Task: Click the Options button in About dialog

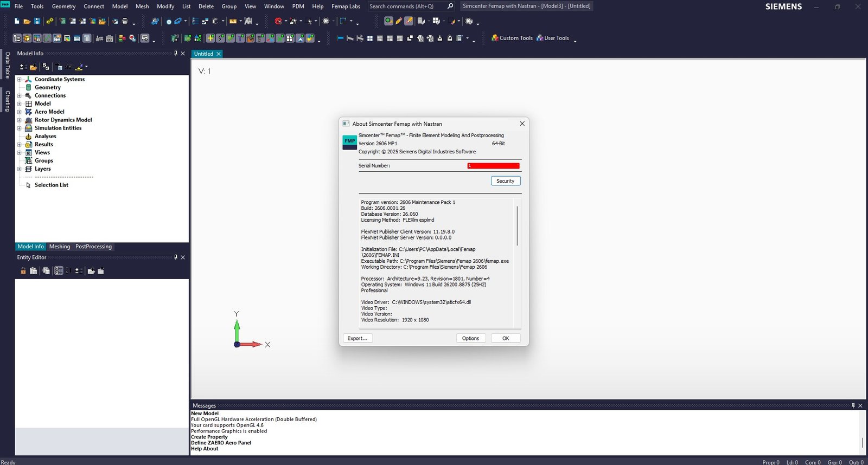Action: [x=470, y=338]
